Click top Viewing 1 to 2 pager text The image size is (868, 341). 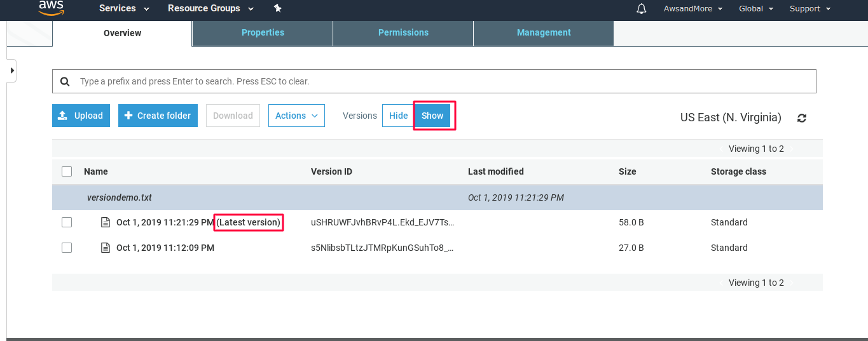click(756, 149)
